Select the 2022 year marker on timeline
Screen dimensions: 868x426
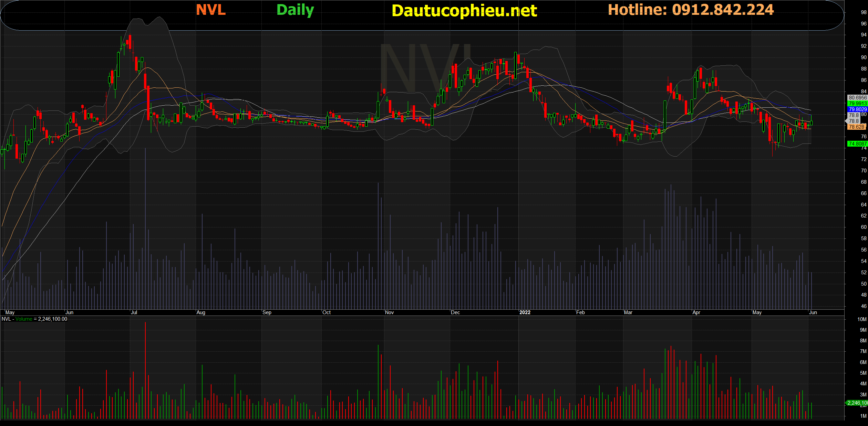(525, 312)
